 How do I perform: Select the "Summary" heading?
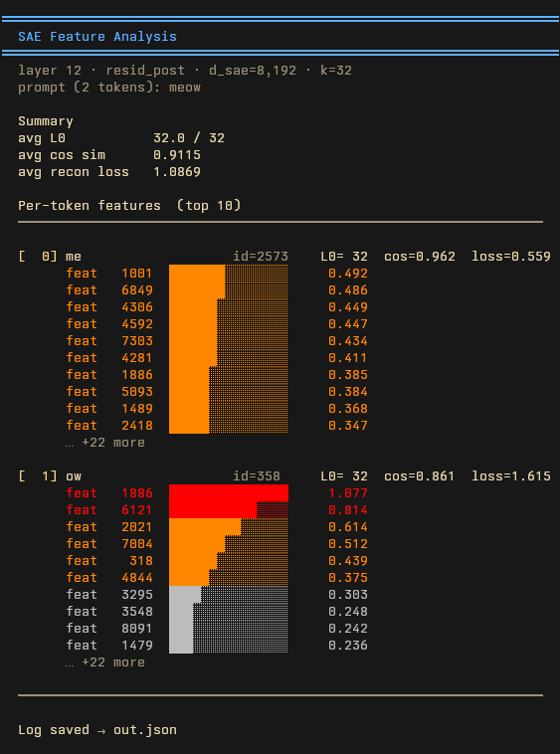click(x=46, y=121)
